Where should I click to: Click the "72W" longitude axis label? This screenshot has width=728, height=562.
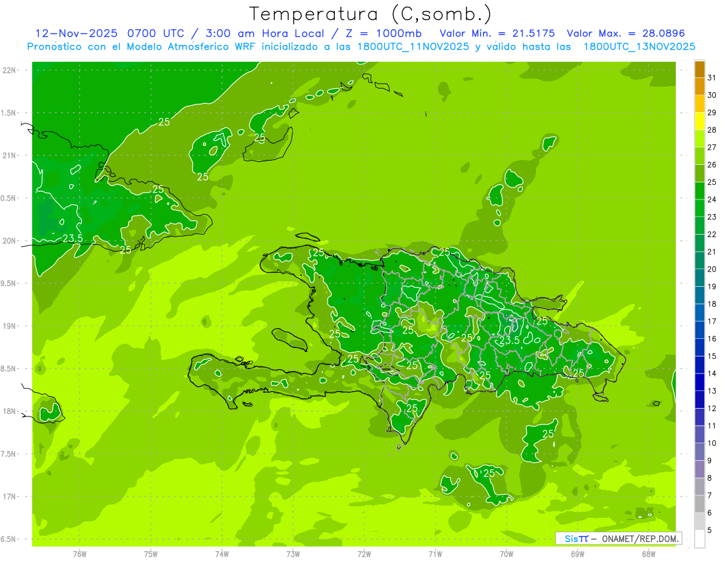point(364,554)
